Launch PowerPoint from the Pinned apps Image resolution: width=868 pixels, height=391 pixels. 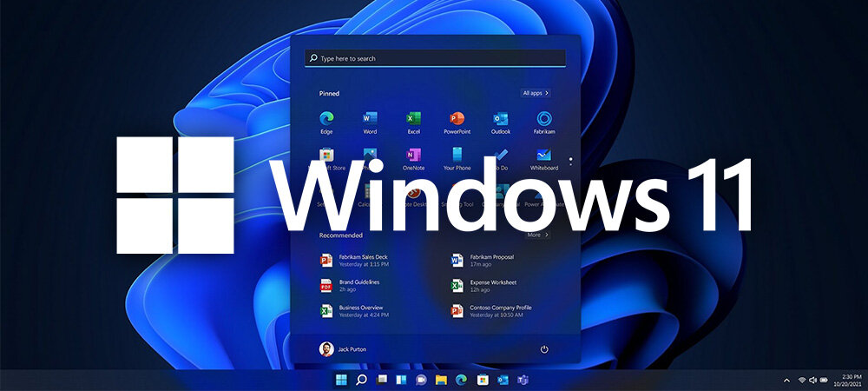pyautogui.click(x=457, y=123)
